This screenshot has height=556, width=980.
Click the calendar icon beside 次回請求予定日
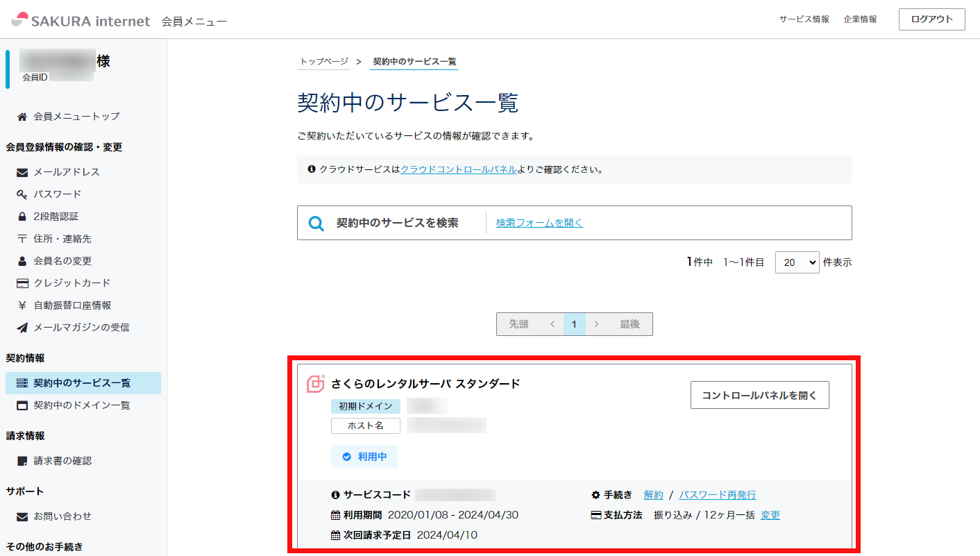(x=336, y=535)
